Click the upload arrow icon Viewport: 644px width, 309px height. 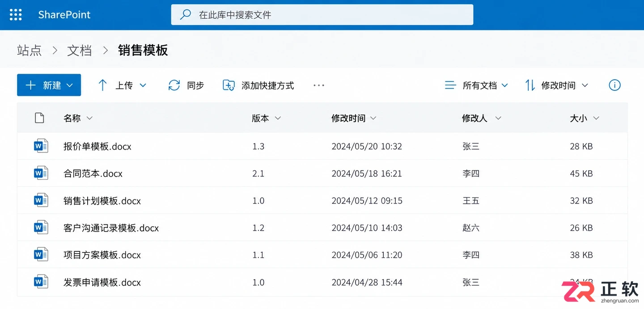[102, 85]
